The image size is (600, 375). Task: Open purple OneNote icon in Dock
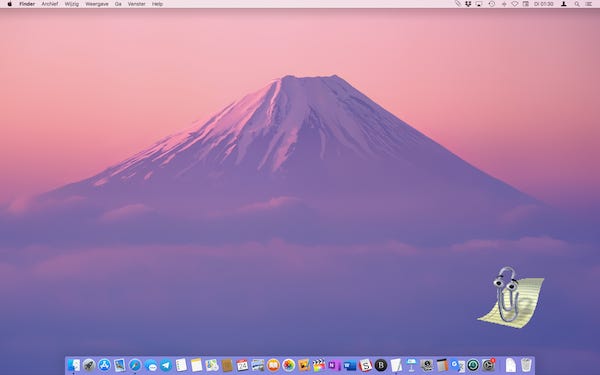pos(334,365)
